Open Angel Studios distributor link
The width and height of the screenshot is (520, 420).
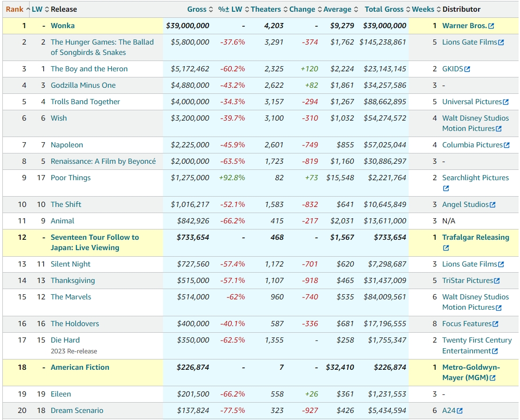click(466, 205)
